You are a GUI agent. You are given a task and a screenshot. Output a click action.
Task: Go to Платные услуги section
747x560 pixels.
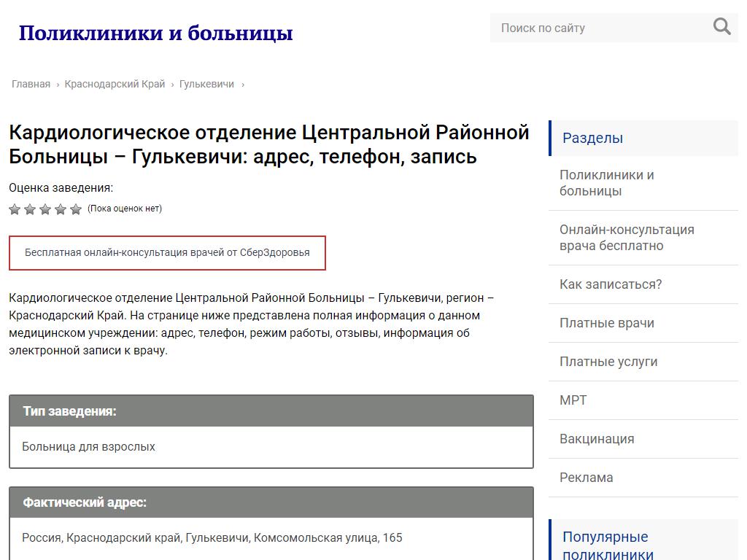[x=608, y=362]
